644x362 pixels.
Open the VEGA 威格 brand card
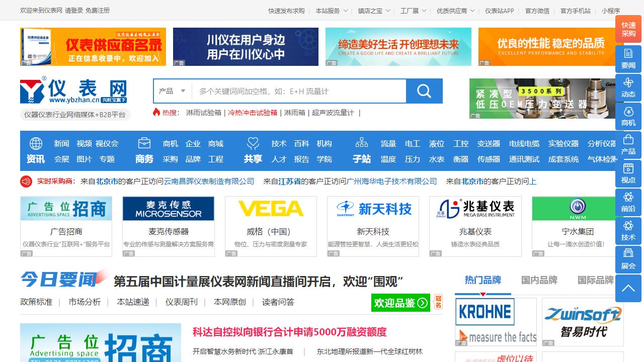tap(271, 226)
